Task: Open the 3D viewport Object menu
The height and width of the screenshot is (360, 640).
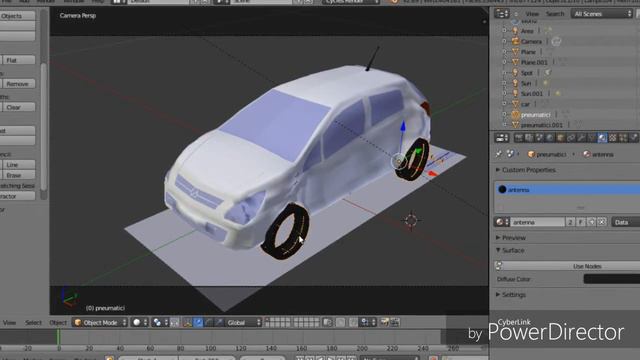Action: click(x=58, y=322)
